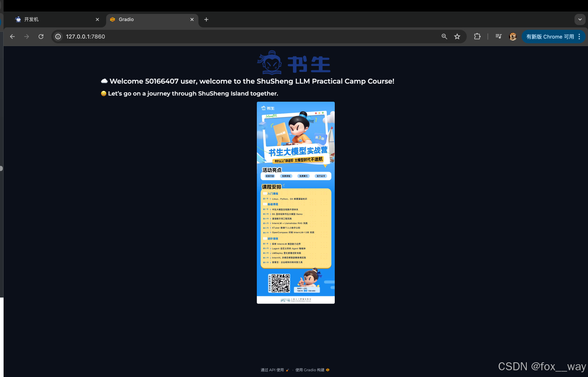Reload the Gradio page
This screenshot has height=377, width=588.
coord(41,37)
